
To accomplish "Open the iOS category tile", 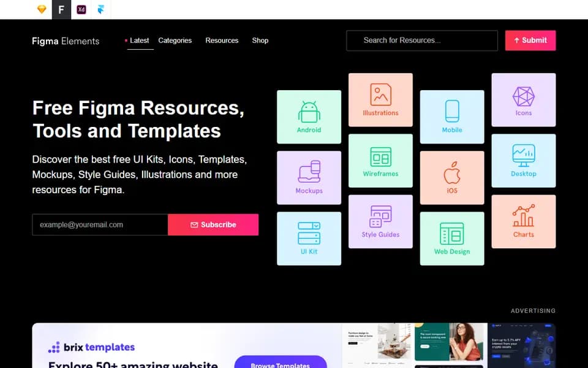I will tap(452, 178).
